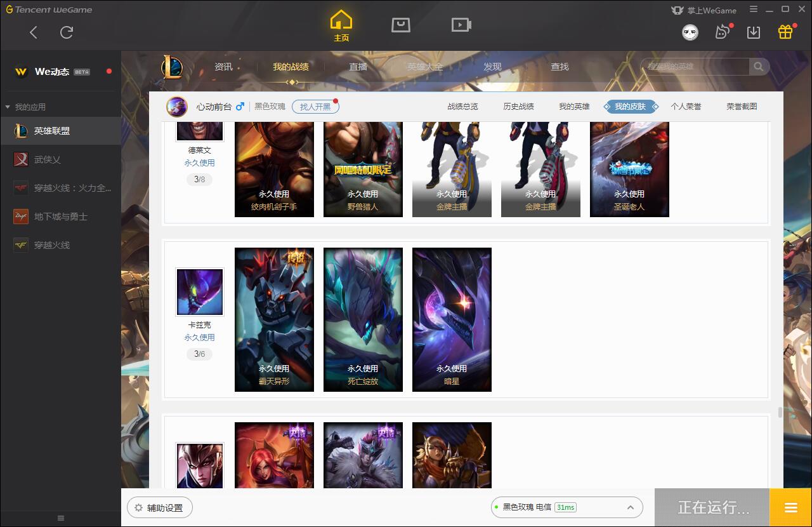Open the 主页 home tab icon
This screenshot has height=527, width=812.
pyautogui.click(x=341, y=26)
